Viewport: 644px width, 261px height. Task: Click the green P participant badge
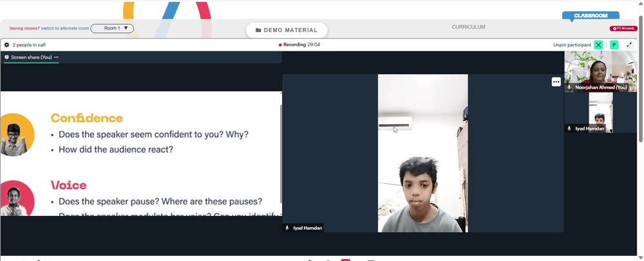point(614,44)
